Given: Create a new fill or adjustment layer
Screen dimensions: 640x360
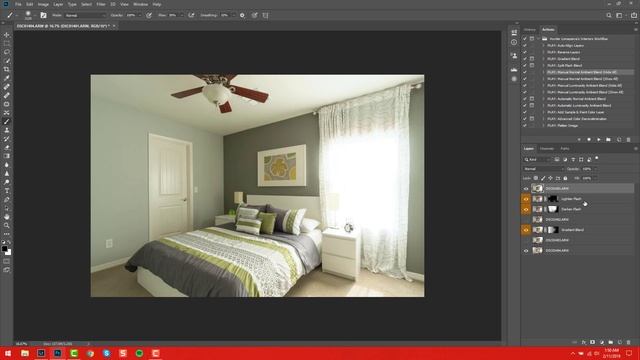Looking at the screenshot, I should pyautogui.click(x=602, y=342).
